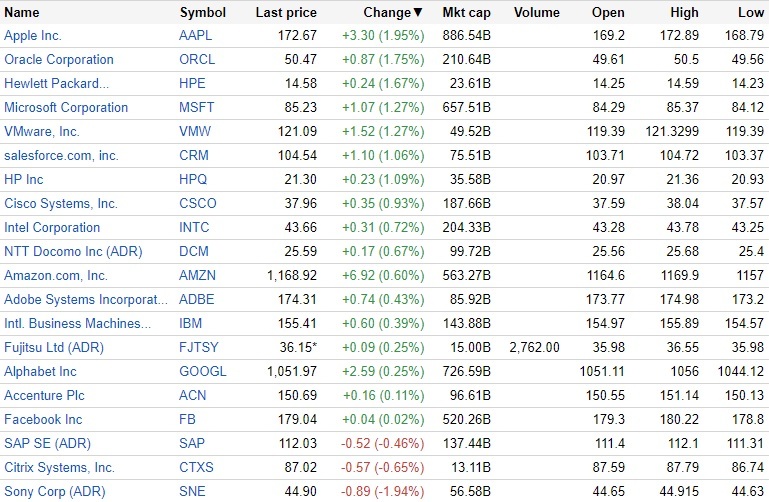This screenshot has width=769, height=502.
Task: Click the Open column header
Action: coord(608,13)
